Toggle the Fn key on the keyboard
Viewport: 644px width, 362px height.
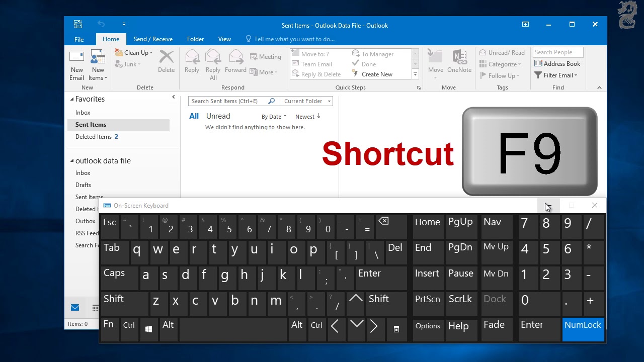[x=109, y=329]
